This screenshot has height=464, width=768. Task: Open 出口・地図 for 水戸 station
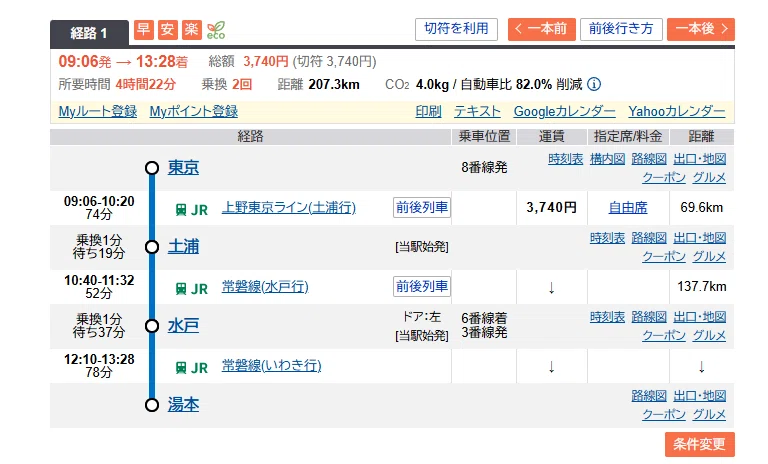[699, 317]
